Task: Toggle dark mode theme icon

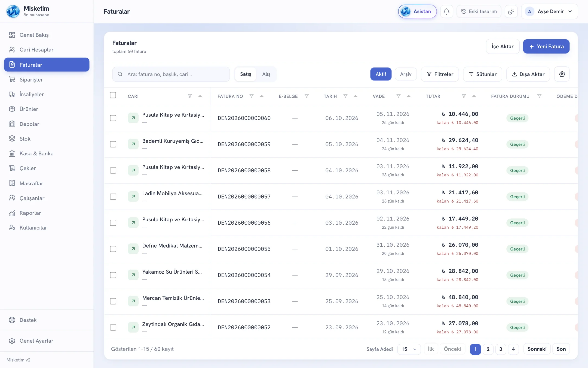Action: (511, 11)
